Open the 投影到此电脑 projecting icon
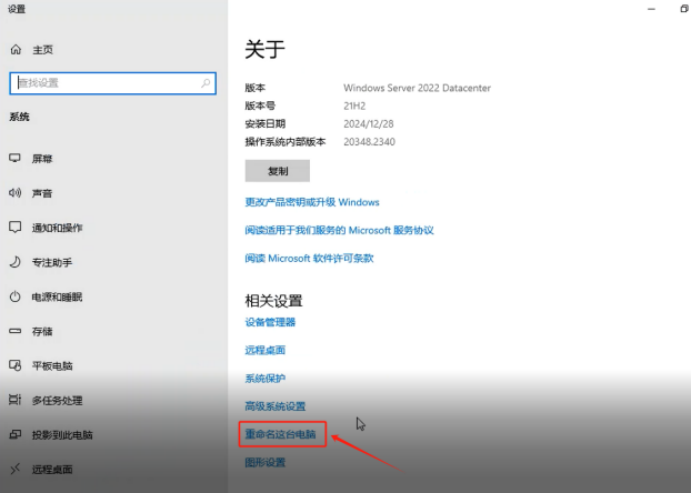Image resolution: width=692 pixels, height=493 pixels. [15, 435]
